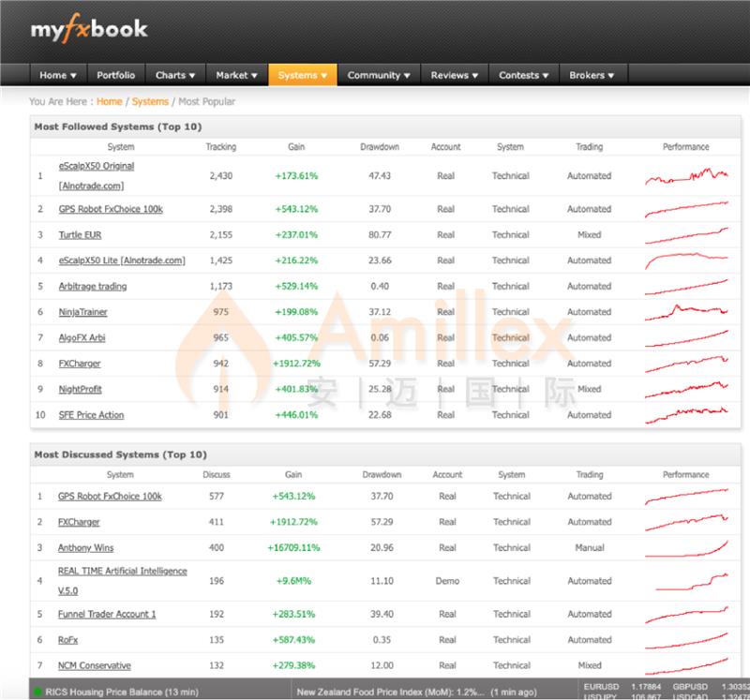Screen dimensions: 750x700
Task: Open the Contests menu
Action: (523, 75)
